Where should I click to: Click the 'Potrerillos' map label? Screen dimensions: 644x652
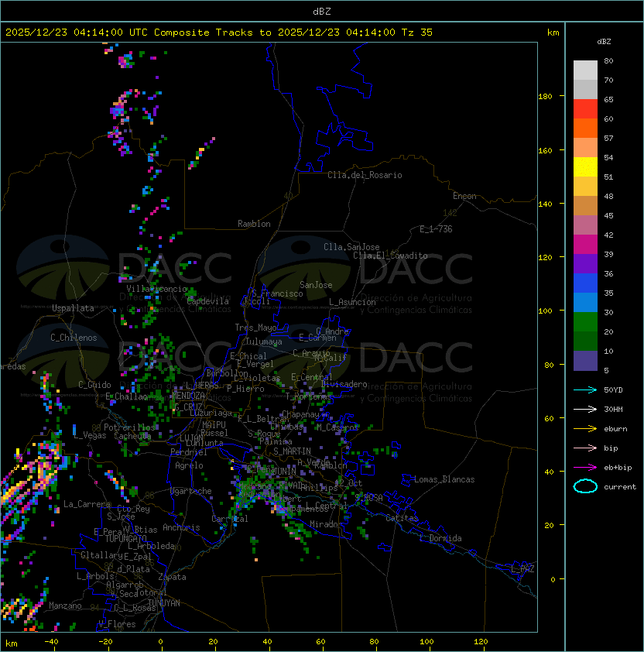click(x=129, y=427)
